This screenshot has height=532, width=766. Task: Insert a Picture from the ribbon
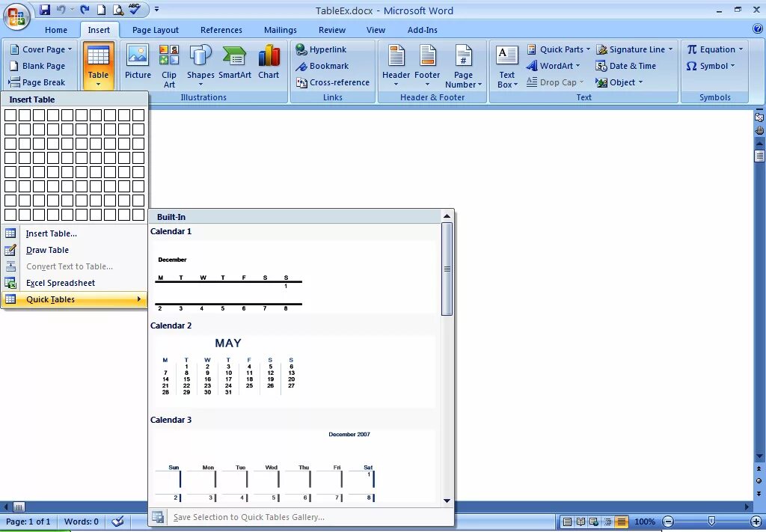(x=138, y=61)
